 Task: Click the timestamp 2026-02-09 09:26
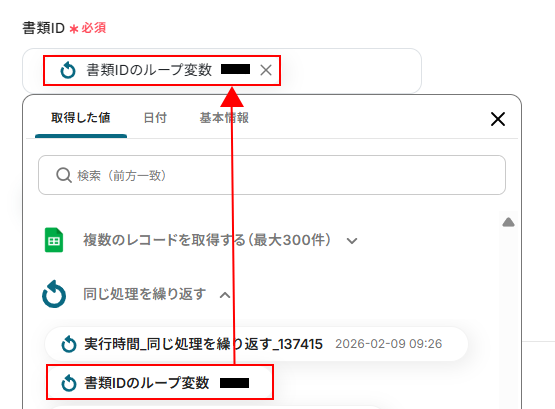[x=389, y=344]
